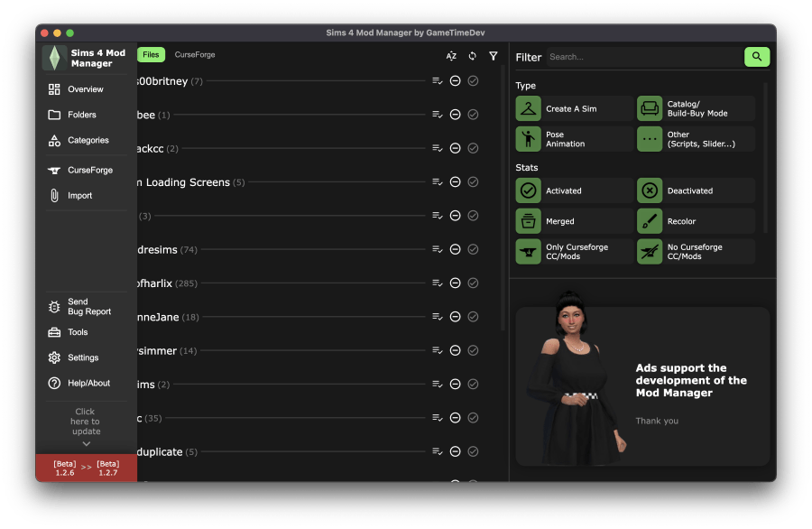
Task: Filter by Merged stat
Action: point(575,221)
